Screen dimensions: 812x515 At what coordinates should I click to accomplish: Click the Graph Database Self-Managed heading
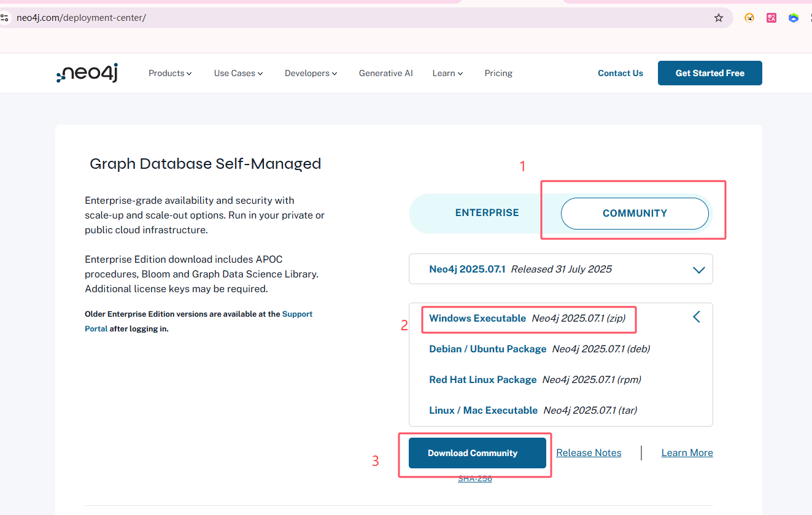click(206, 164)
